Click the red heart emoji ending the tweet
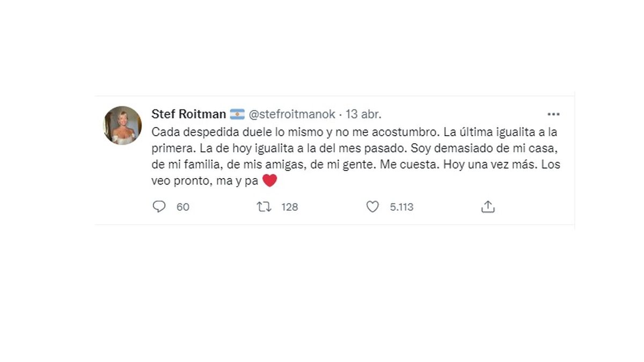 click(269, 181)
